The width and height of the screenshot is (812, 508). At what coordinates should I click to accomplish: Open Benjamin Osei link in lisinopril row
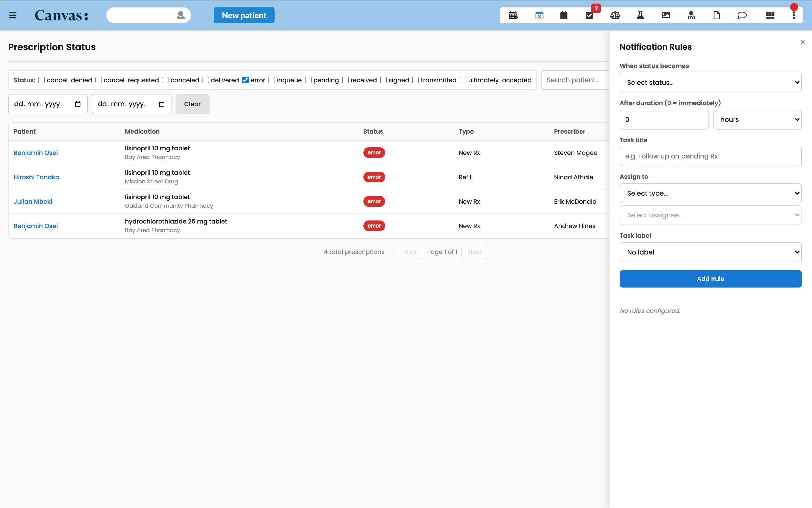(36, 153)
